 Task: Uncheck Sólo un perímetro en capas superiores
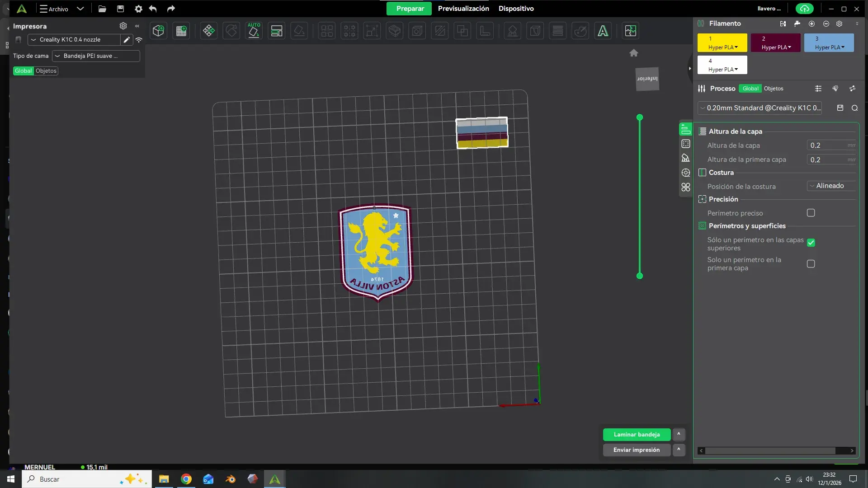(811, 243)
